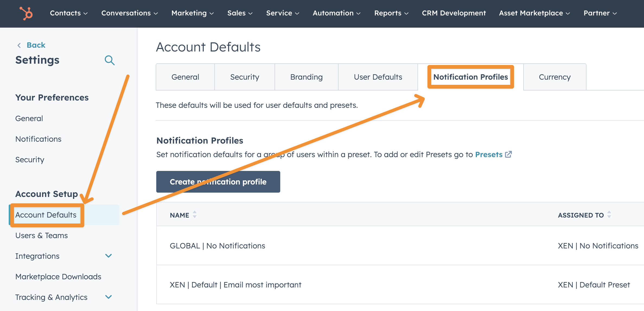Viewport: 644px width, 311px height.
Task: Switch to the Branding tab
Action: coord(306,77)
